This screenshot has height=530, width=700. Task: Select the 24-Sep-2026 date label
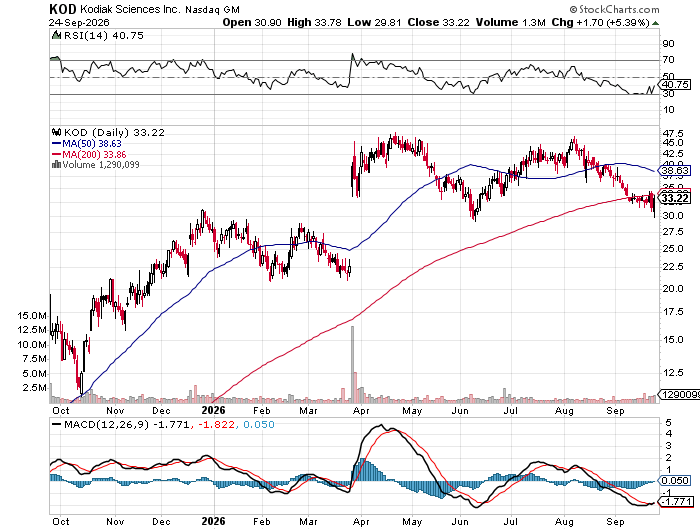(79, 22)
